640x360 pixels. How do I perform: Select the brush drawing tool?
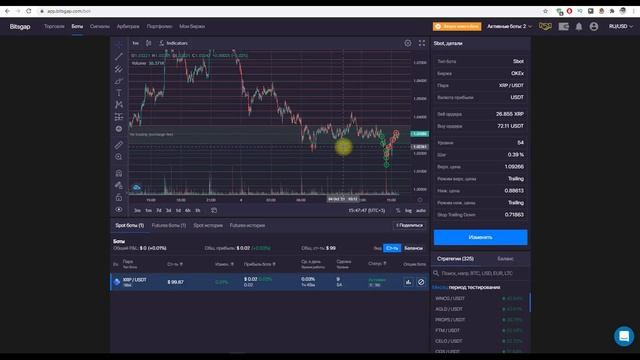click(x=119, y=81)
